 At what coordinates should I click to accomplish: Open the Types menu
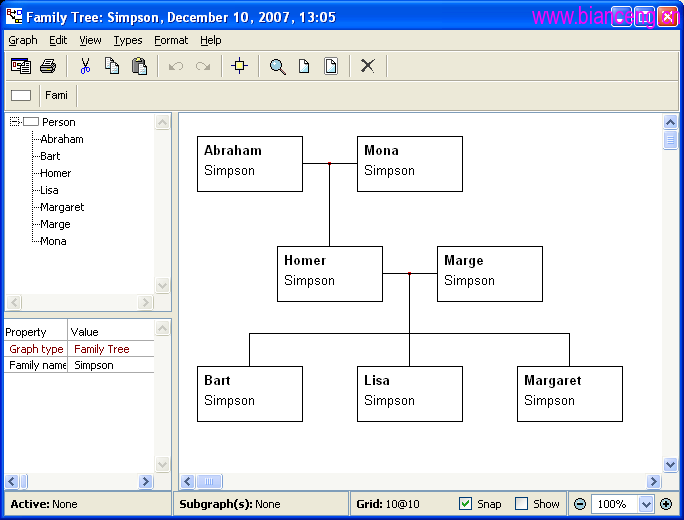pos(128,41)
